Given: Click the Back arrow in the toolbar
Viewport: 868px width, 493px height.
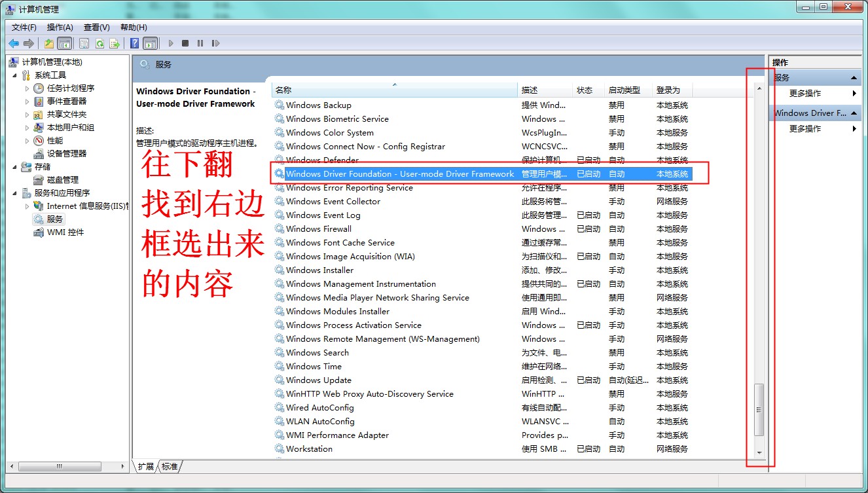Looking at the screenshot, I should tap(14, 43).
